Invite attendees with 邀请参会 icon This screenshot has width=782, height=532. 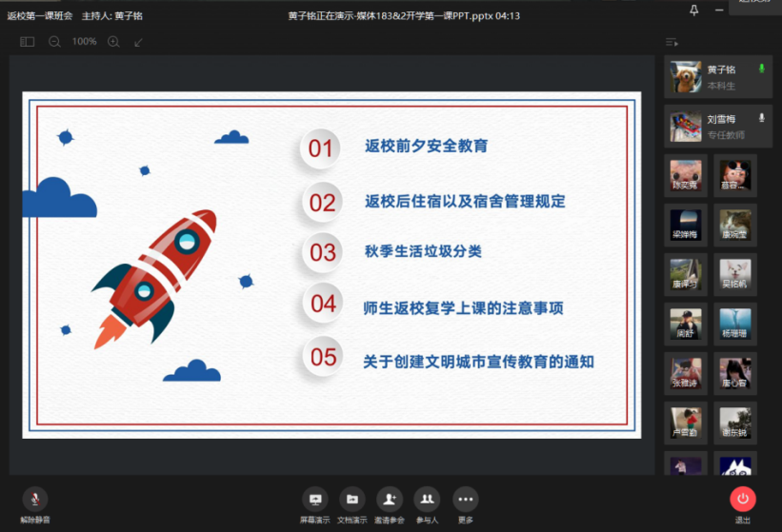pyautogui.click(x=390, y=500)
